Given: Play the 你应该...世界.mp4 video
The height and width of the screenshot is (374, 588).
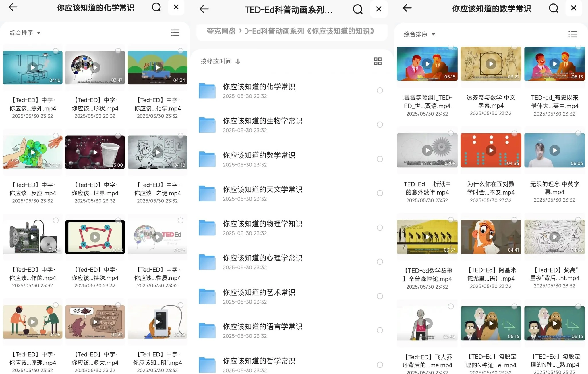Looking at the screenshot, I should click(95, 152).
